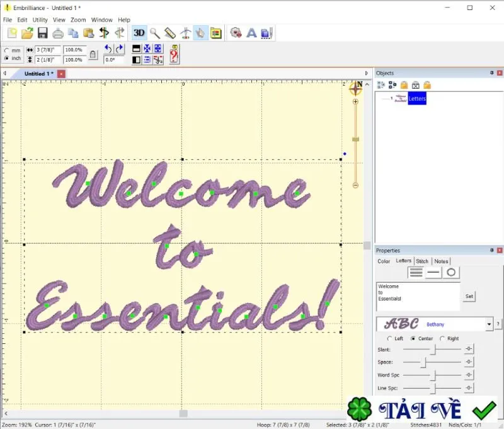Expand all objects tree icon
Viewport: 504px width, 429px height.
(x=381, y=85)
